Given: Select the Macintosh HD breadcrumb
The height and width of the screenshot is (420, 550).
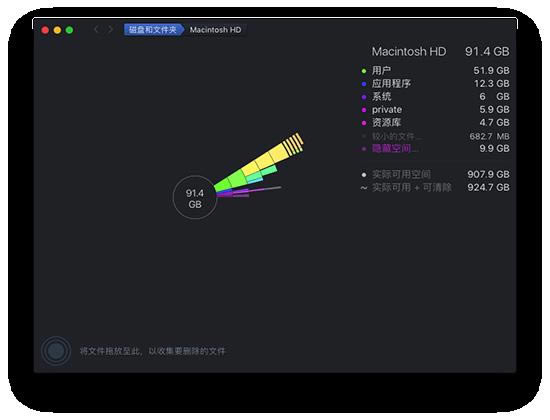Looking at the screenshot, I should [215, 30].
